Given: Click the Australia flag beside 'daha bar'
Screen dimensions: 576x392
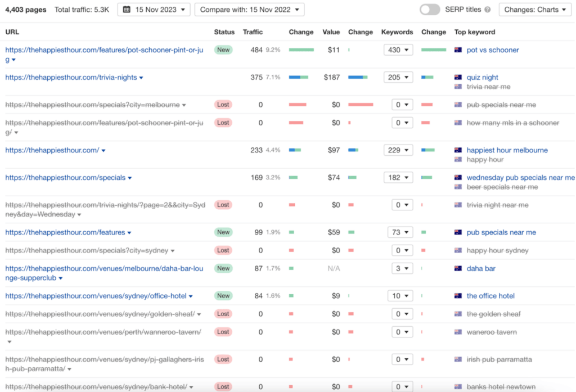Looking at the screenshot, I should (458, 268).
